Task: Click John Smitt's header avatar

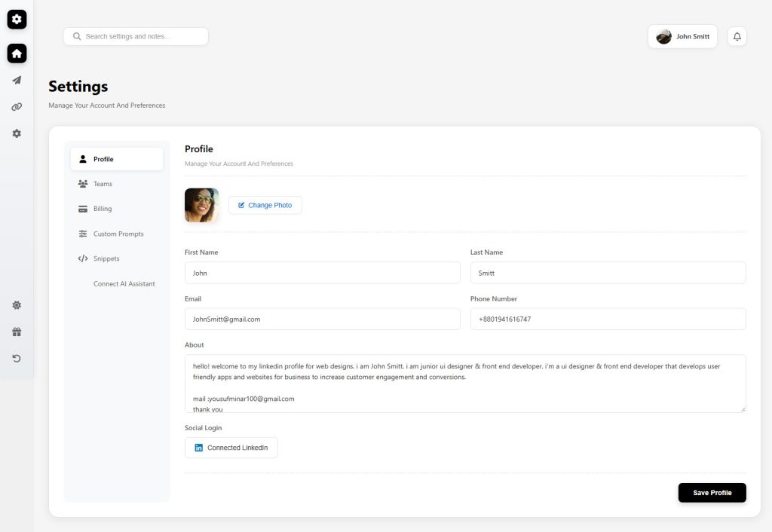Action: (663, 36)
